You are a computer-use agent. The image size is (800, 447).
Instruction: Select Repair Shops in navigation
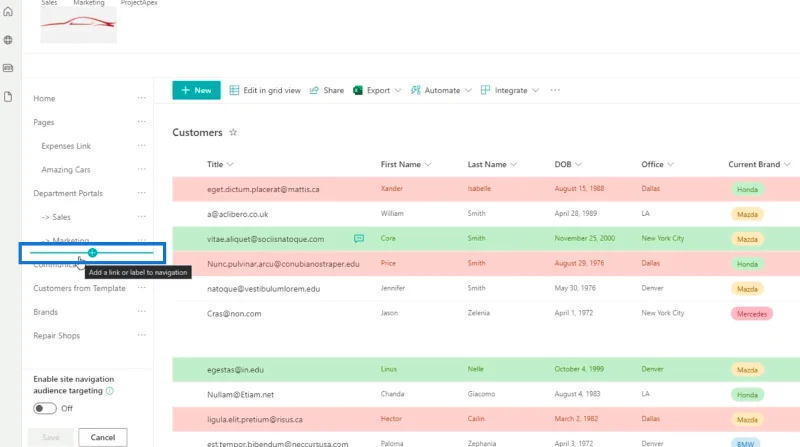(x=57, y=336)
